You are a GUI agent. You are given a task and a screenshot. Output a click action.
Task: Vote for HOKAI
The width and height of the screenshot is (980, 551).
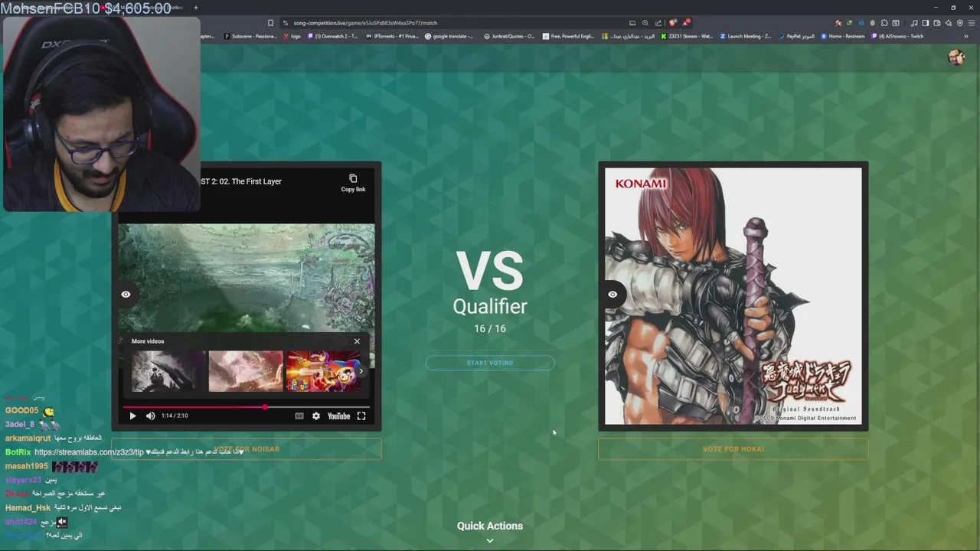point(733,449)
